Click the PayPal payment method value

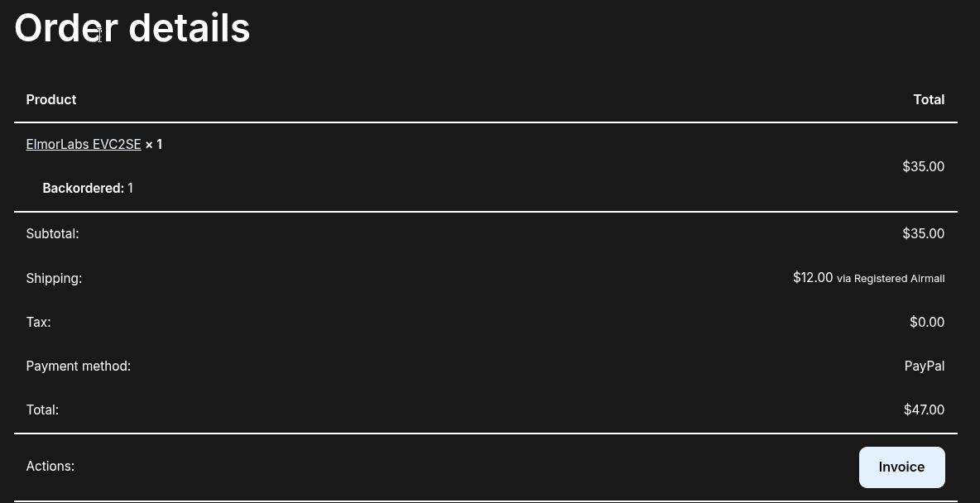[924, 366]
